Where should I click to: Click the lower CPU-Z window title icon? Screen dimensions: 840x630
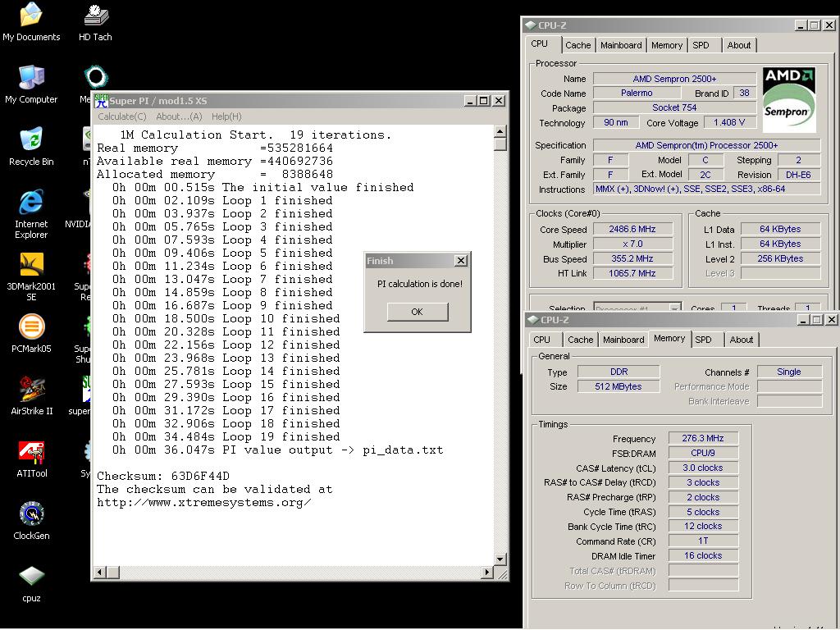pos(532,320)
